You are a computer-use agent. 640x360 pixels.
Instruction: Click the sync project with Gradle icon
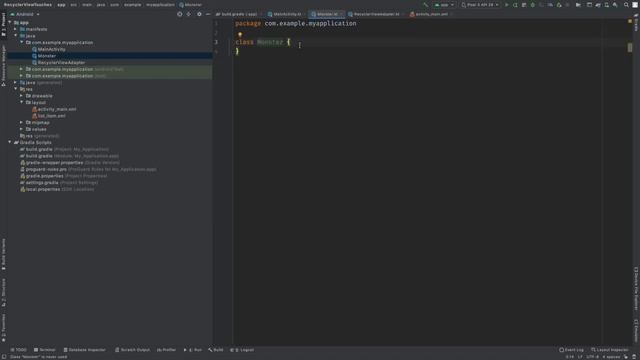598,5
